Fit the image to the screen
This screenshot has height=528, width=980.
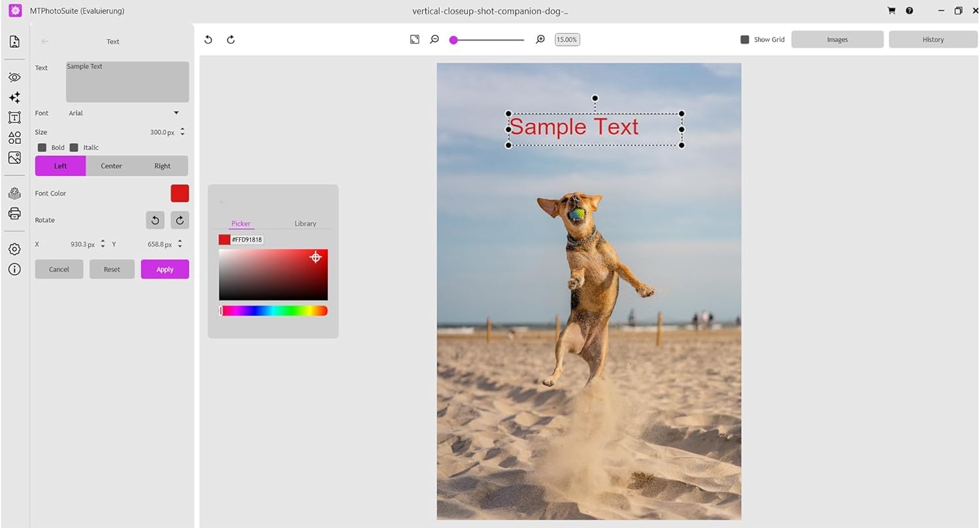[415, 39]
